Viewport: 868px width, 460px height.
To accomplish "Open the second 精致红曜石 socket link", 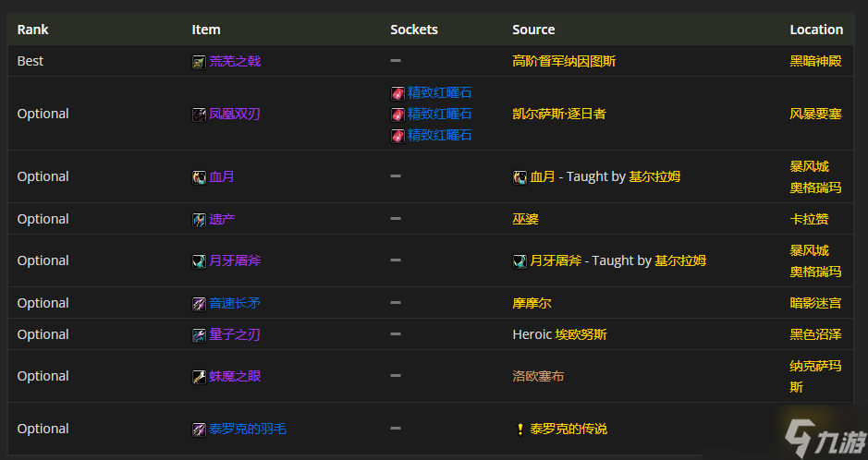I will coord(439,114).
